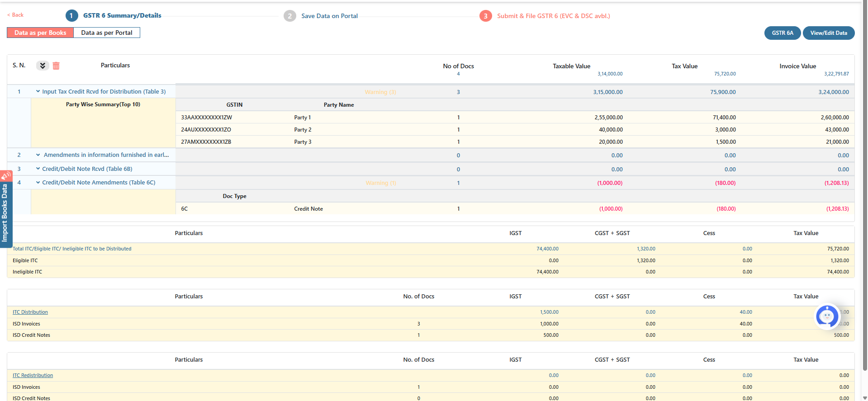
Task: Open the Import Books Data side panel
Action: (5, 208)
